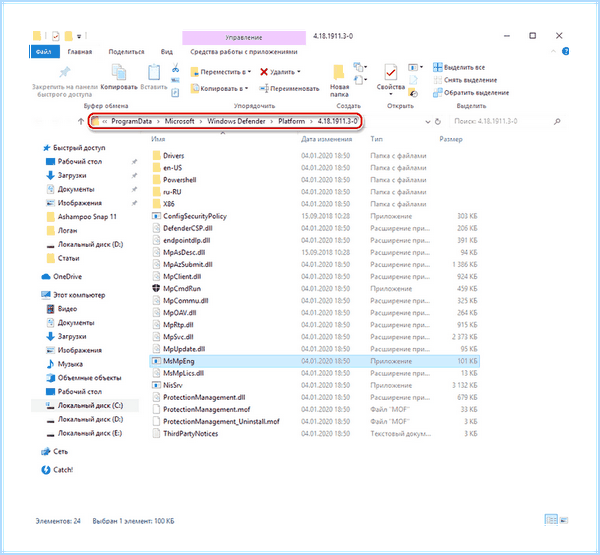Click the Paste clipboard icon
This screenshot has width=600, height=555.
[x=154, y=72]
